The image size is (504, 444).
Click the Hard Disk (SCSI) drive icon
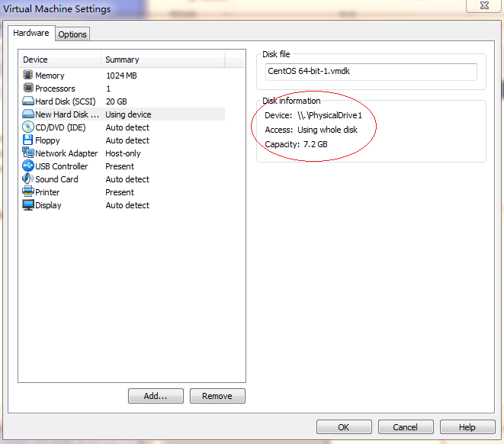(28, 101)
